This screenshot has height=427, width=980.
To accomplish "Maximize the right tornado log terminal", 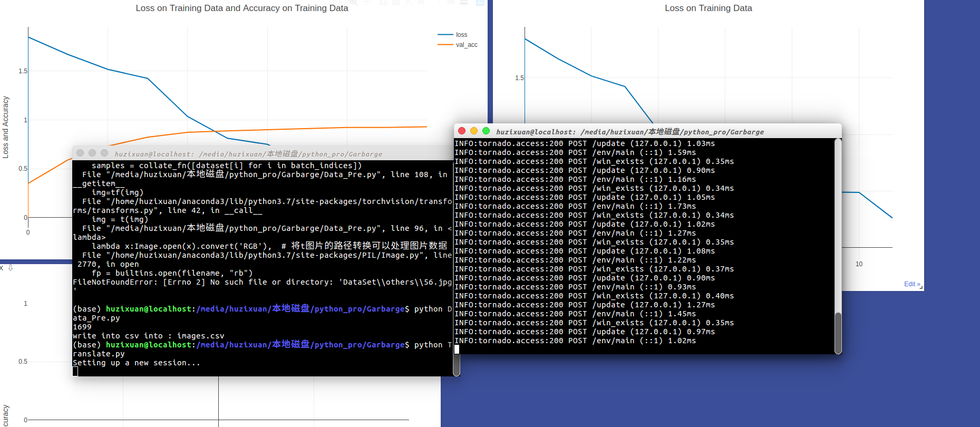I will pyautogui.click(x=486, y=131).
